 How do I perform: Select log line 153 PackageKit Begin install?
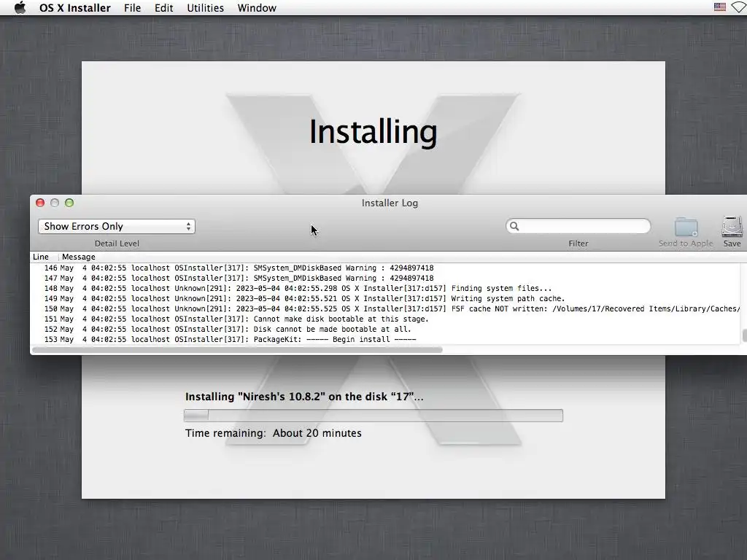(x=386, y=340)
